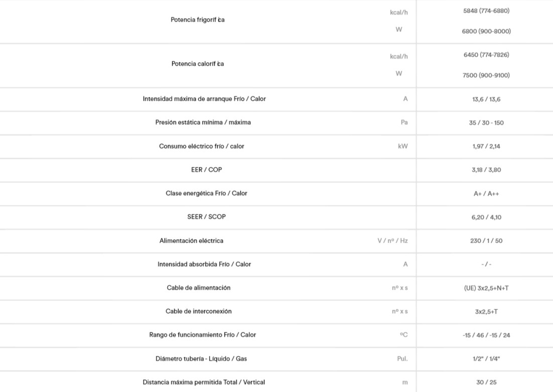This screenshot has height=392, width=553.
Task: Click the Cable de interconexión label
Action: tap(199, 312)
